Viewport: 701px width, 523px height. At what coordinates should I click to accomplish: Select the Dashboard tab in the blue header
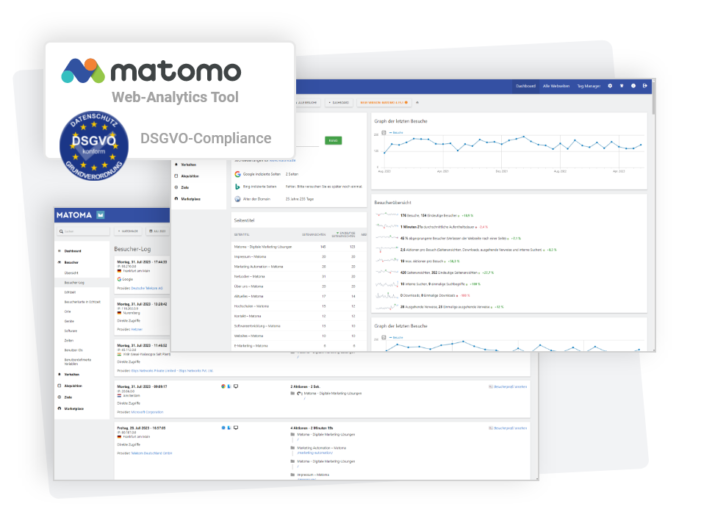(x=526, y=86)
